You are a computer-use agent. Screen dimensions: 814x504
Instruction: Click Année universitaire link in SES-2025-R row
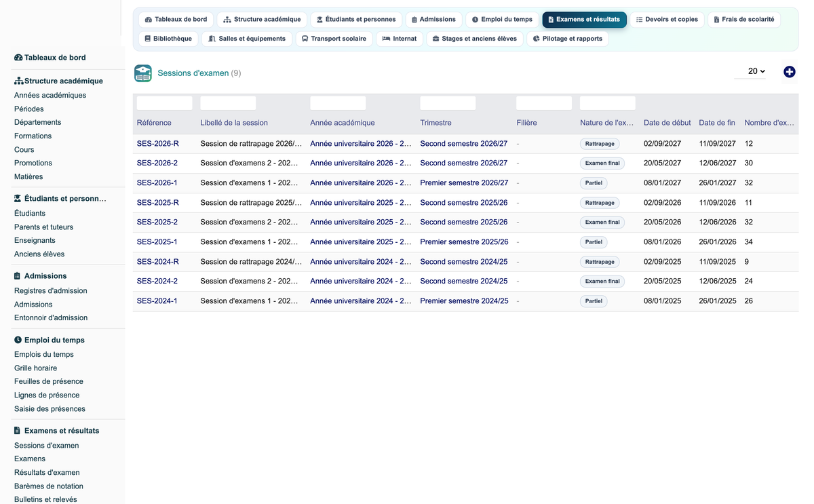pos(361,202)
